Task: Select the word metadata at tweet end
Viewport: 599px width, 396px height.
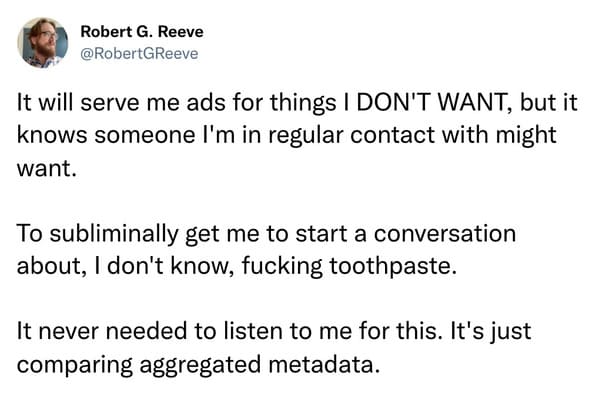Action: [x=324, y=364]
